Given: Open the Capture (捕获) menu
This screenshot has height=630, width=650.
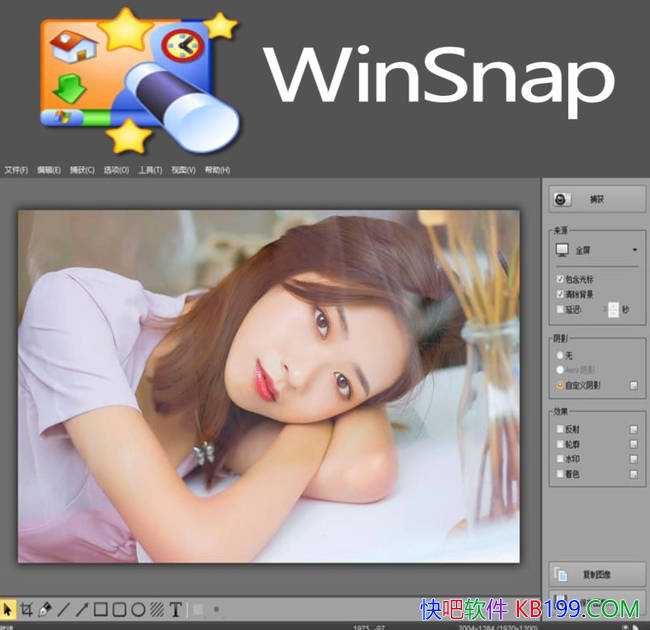Looking at the screenshot, I should 82,170.
